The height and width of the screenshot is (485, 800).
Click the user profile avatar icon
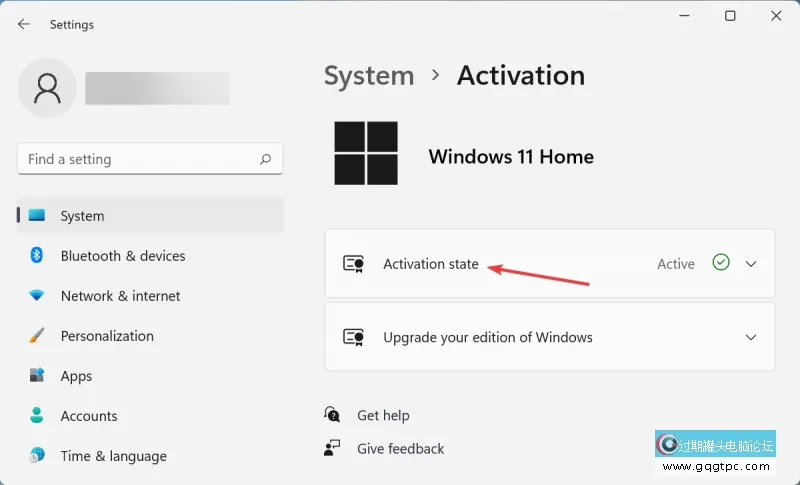pos(47,88)
